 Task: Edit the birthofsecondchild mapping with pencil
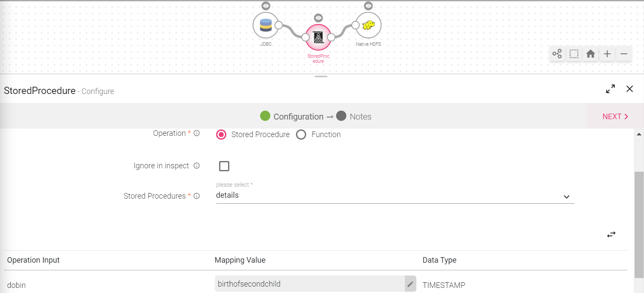(410, 284)
